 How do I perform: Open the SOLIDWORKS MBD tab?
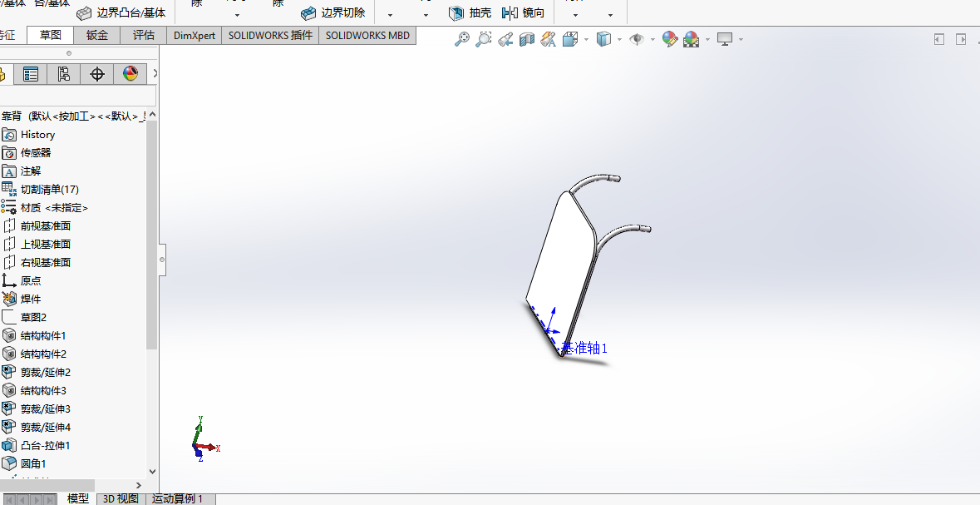[367, 35]
